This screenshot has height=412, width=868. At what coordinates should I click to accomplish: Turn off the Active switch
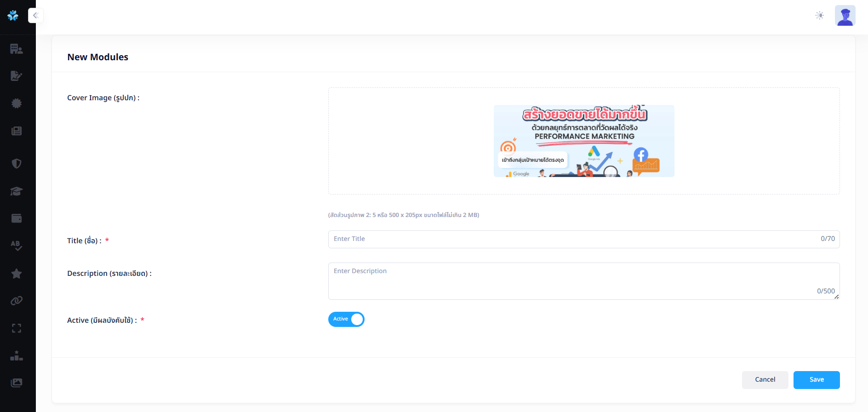coord(346,319)
